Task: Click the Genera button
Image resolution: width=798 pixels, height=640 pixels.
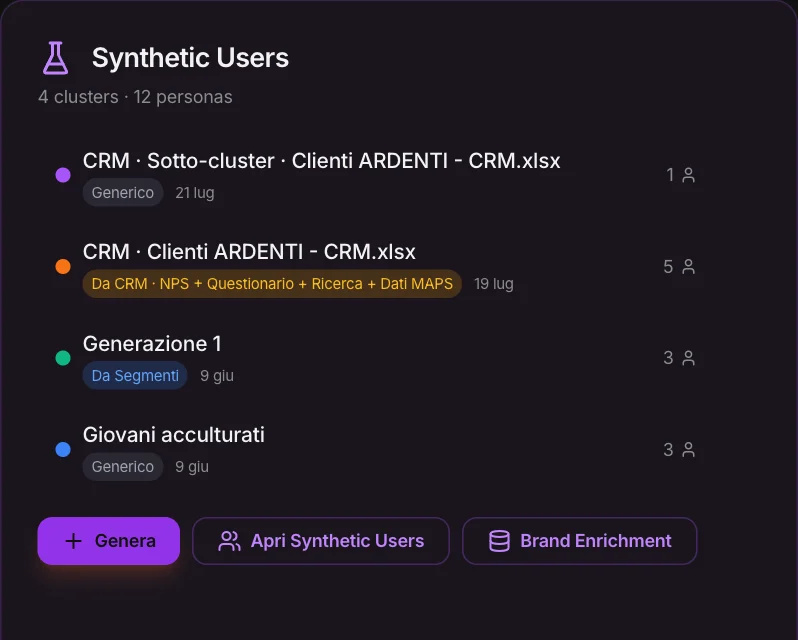Action: point(108,541)
